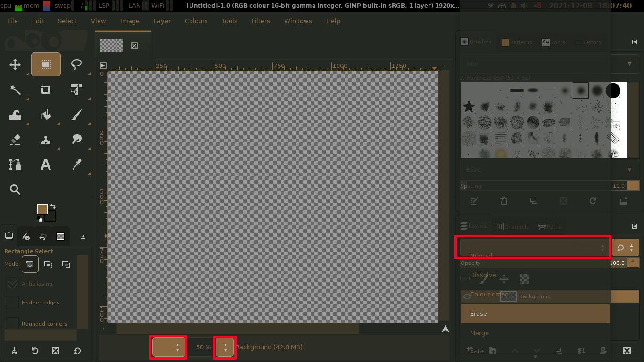Enable the Feather edges checkbox
This screenshot has width=644, height=362.
[12, 303]
